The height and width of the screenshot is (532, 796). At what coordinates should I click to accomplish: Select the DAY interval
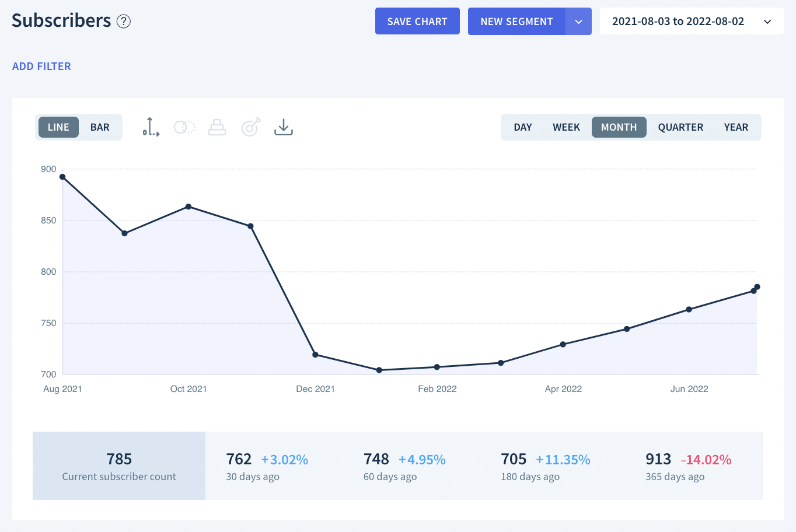point(522,127)
